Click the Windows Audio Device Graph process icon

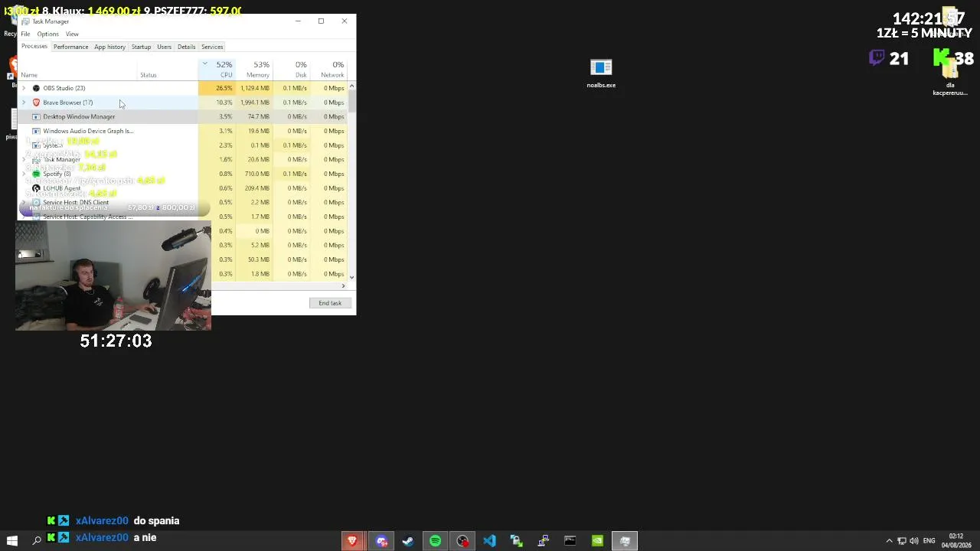(x=36, y=131)
